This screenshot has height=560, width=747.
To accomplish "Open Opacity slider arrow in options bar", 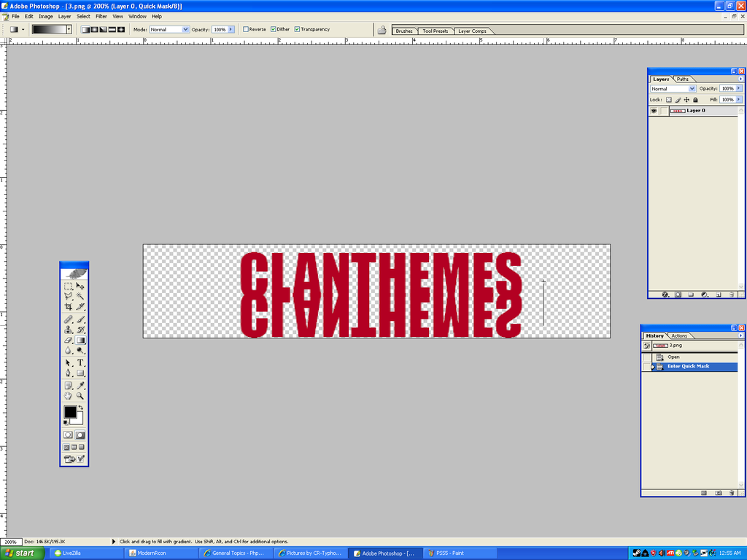I will 231,29.
